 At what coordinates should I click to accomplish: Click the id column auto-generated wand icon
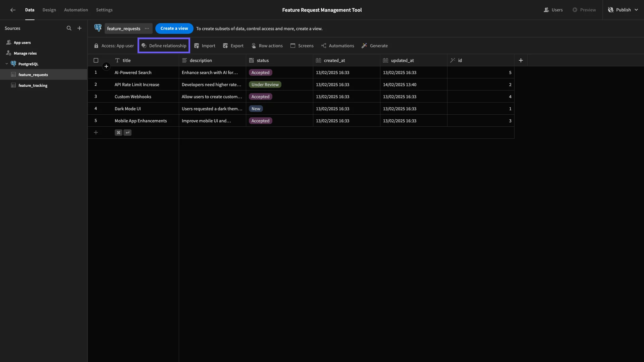pyautogui.click(x=453, y=60)
